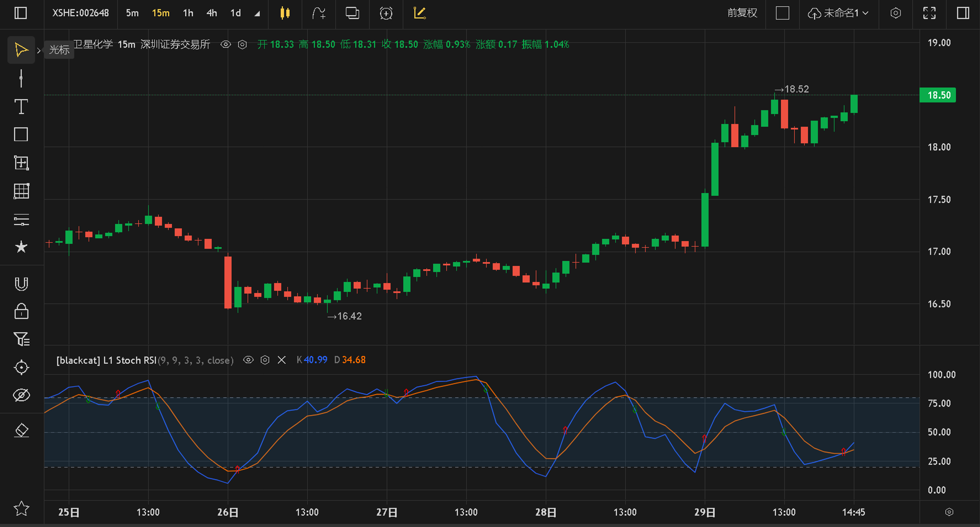
Task: Toggle magnet snap mode
Action: 21,284
